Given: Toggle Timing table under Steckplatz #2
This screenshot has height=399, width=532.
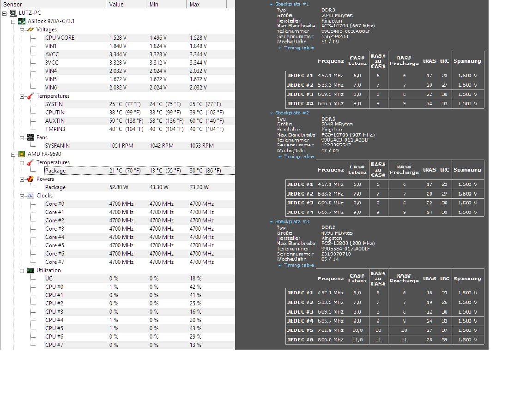Looking at the screenshot, I should tap(298, 156).
